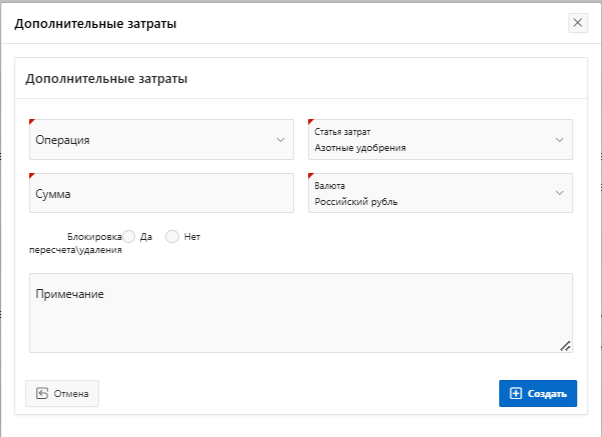Select Да for Блокировка пересчета
Image resolution: width=602 pixels, height=437 pixels.
pyautogui.click(x=129, y=237)
